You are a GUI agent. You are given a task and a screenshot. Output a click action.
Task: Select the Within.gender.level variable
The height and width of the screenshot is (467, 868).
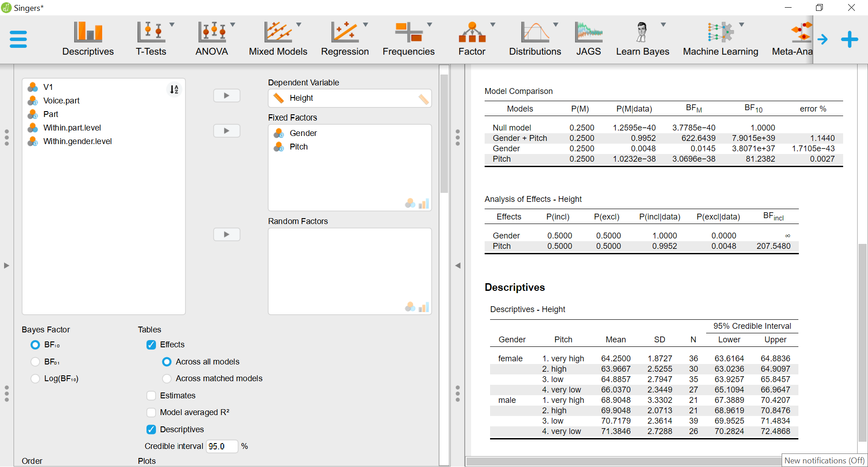coord(104,141)
